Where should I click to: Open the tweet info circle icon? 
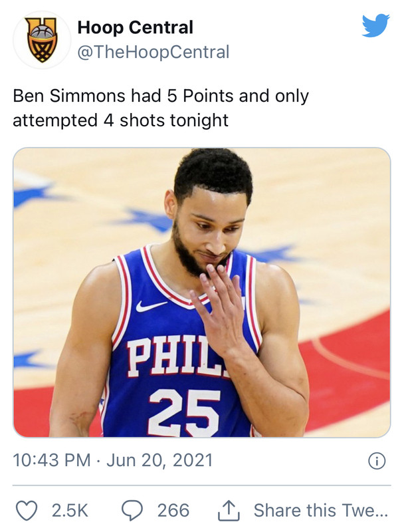click(x=377, y=461)
